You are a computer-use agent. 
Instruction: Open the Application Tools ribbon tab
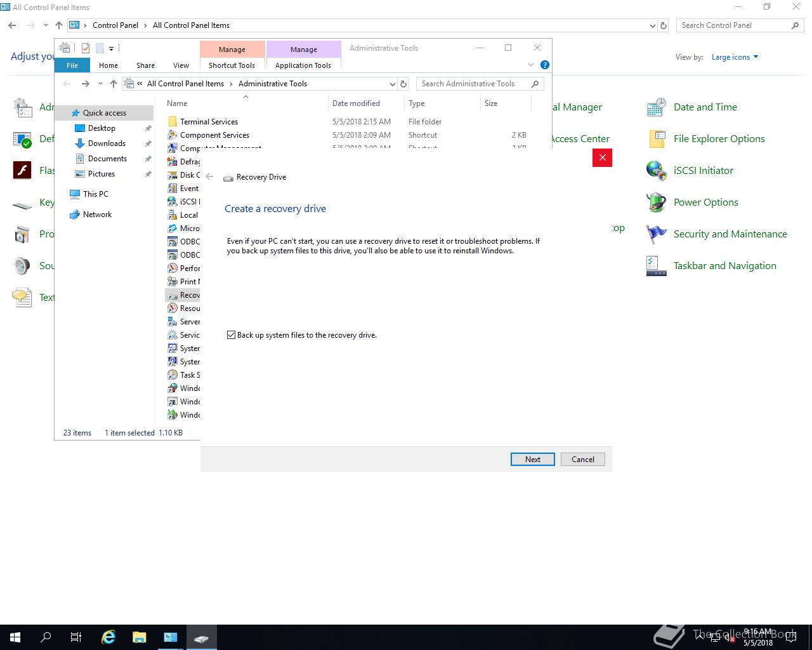[x=303, y=65]
